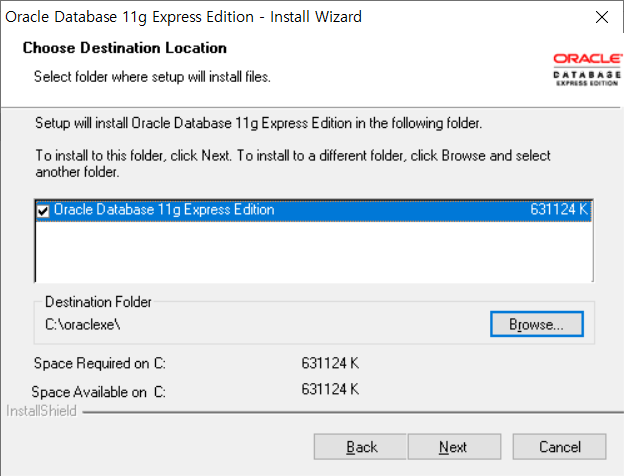Open the Browse... folder dialog

(537, 324)
